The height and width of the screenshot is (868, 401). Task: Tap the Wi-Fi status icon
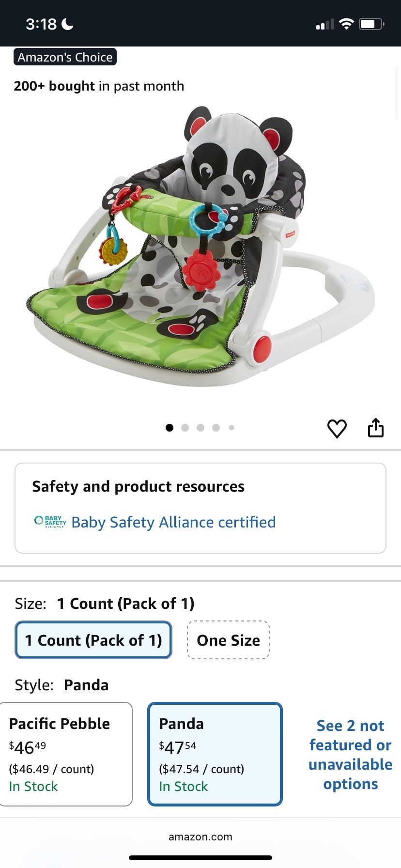[x=346, y=24]
